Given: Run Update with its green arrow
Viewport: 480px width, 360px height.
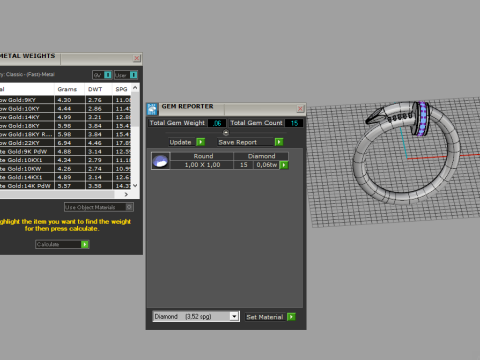Looking at the screenshot, I should tap(200, 142).
